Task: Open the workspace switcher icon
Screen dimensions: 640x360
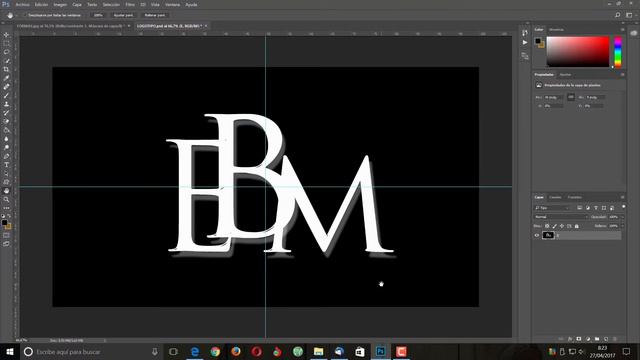Action: pyautogui.click(x=629, y=15)
